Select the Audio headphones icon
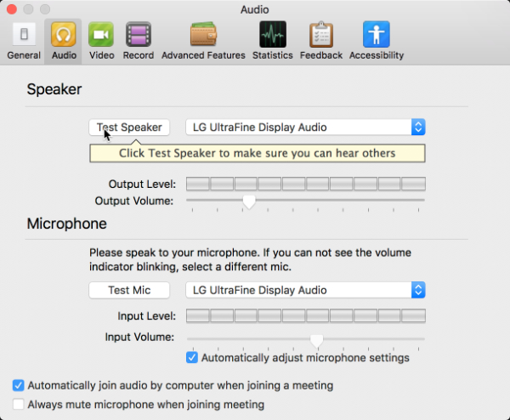 coord(64,35)
